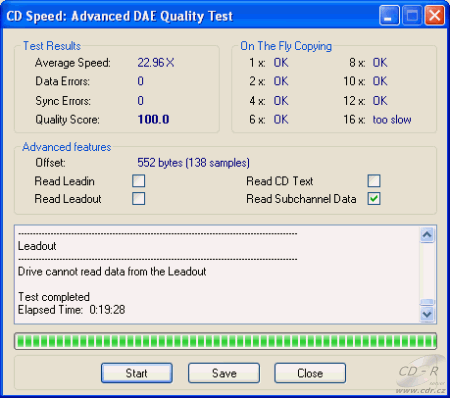
Task: Click the 'On The Fly Copying' label
Action: coord(286,46)
